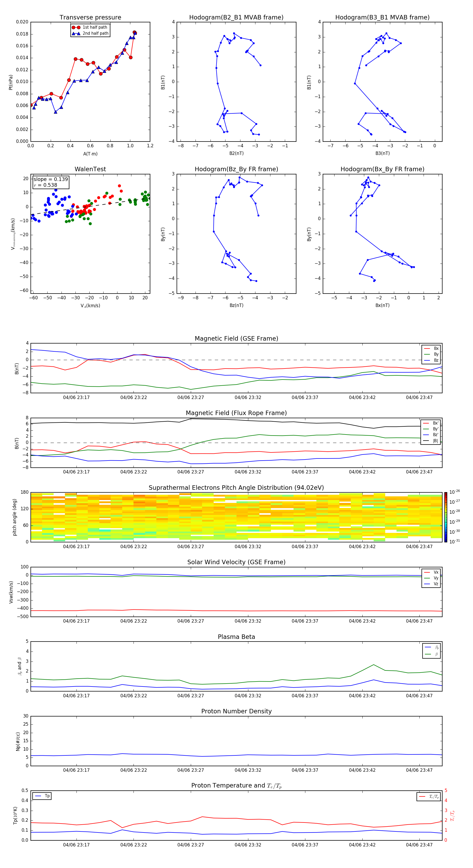The width and height of the screenshot is (473, 868).
Task: Select 'By' in the GSE magnetic field legend
Action: pyautogui.click(x=431, y=354)
